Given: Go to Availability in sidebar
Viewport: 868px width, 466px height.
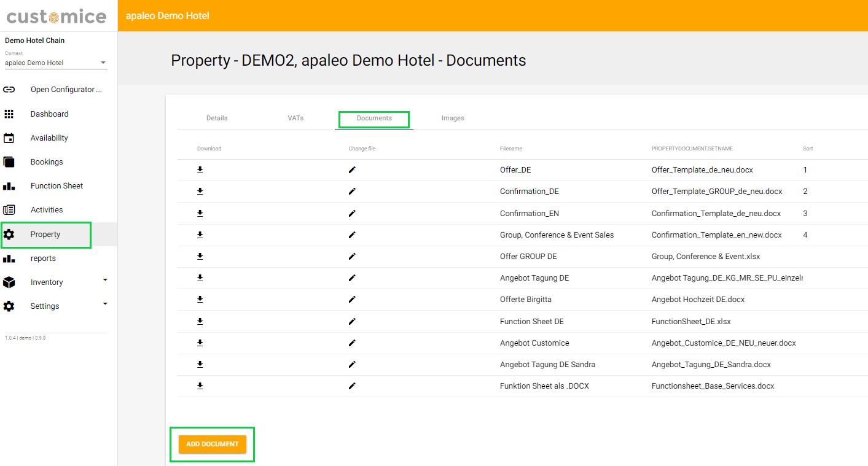Looking at the screenshot, I should click(x=49, y=138).
